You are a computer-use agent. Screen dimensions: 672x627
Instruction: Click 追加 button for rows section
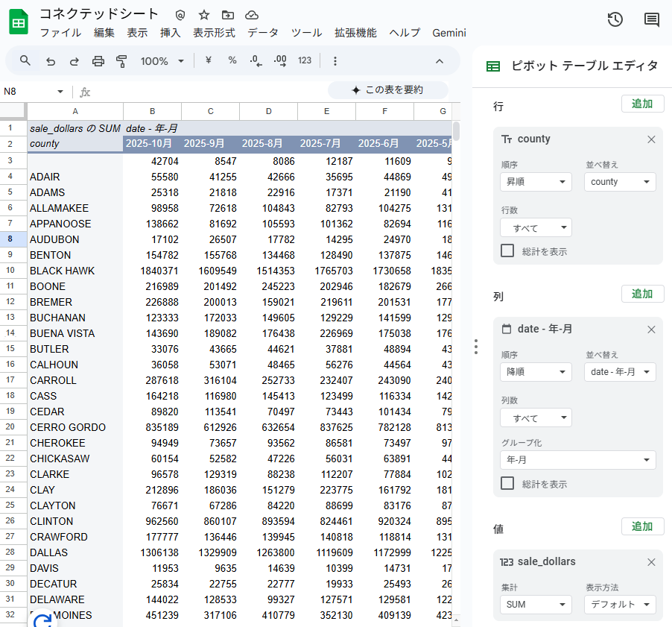(642, 104)
